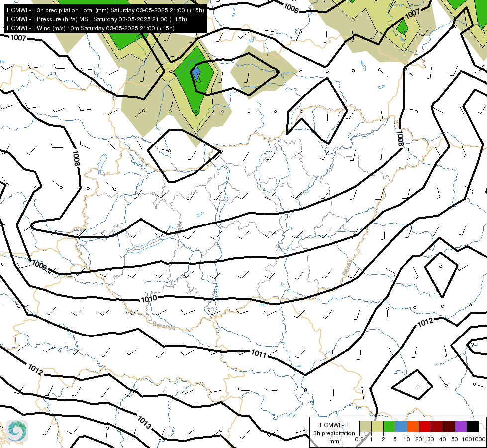Image resolution: width=487 pixels, height=448 pixels.
Task: Click the 1001000 value under the legend
Action: [x=474, y=440]
